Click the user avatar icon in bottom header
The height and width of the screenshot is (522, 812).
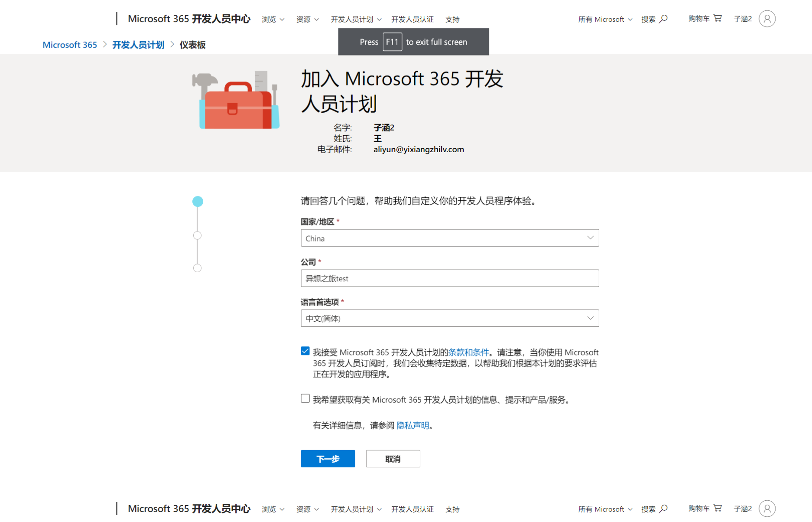tap(767, 509)
